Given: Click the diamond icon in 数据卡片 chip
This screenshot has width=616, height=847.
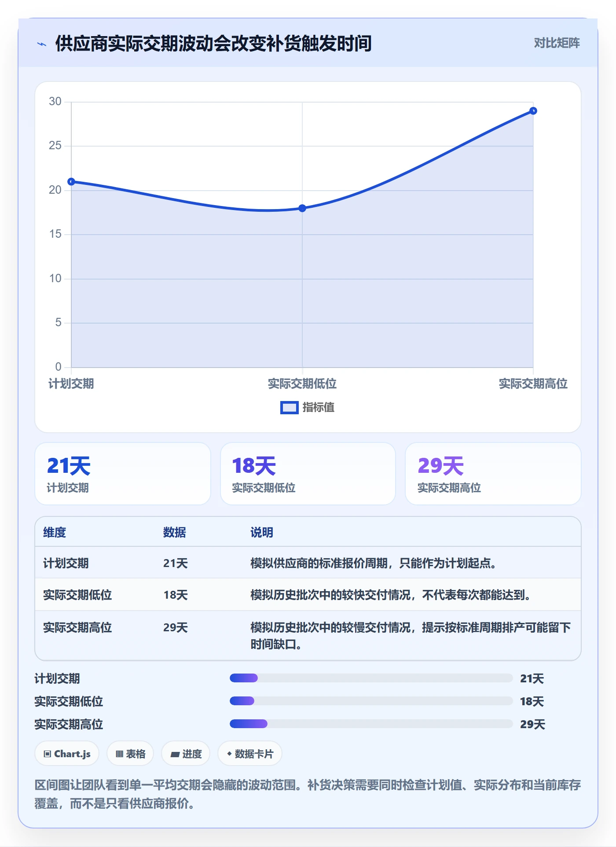Looking at the screenshot, I should (x=229, y=754).
